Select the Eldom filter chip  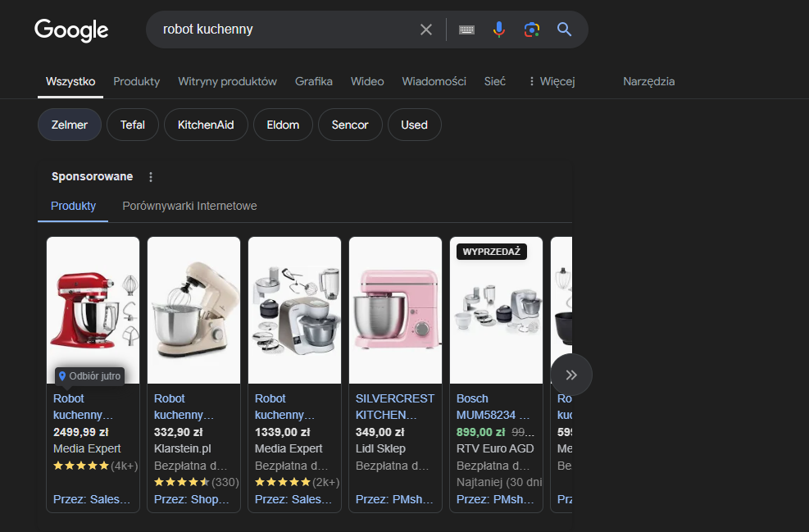tap(283, 125)
